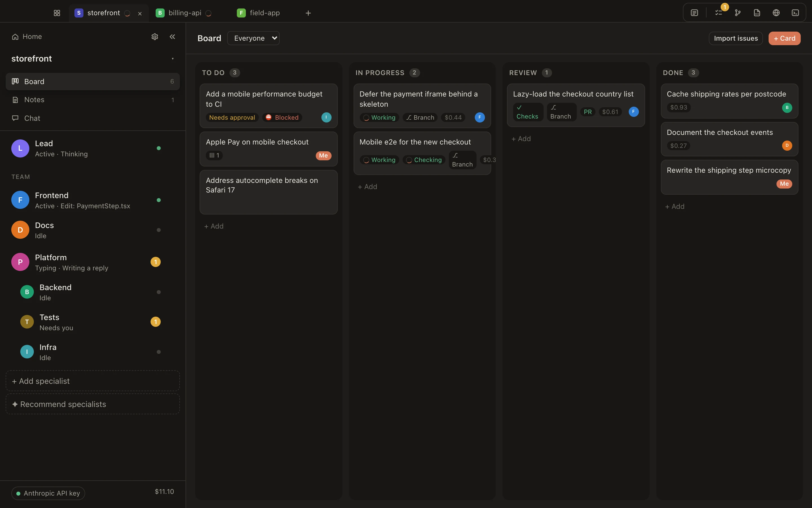Open the Chat section in sidebar

[92, 118]
